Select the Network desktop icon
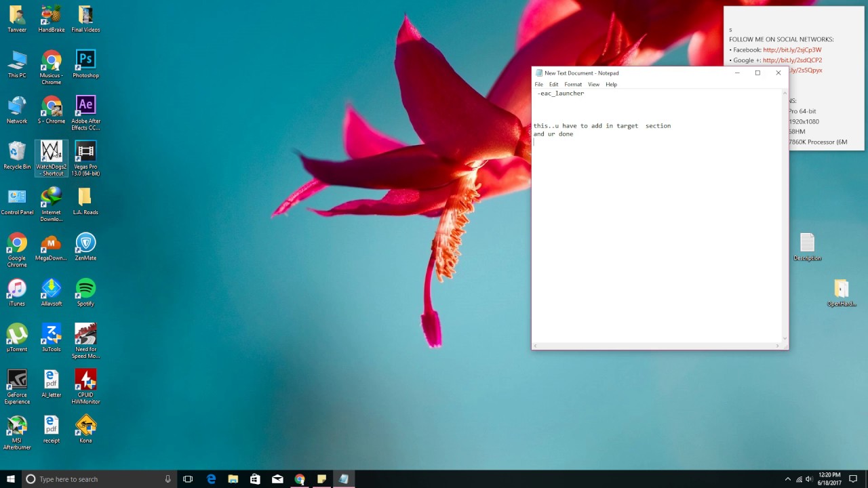868x488 pixels. click(17, 110)
